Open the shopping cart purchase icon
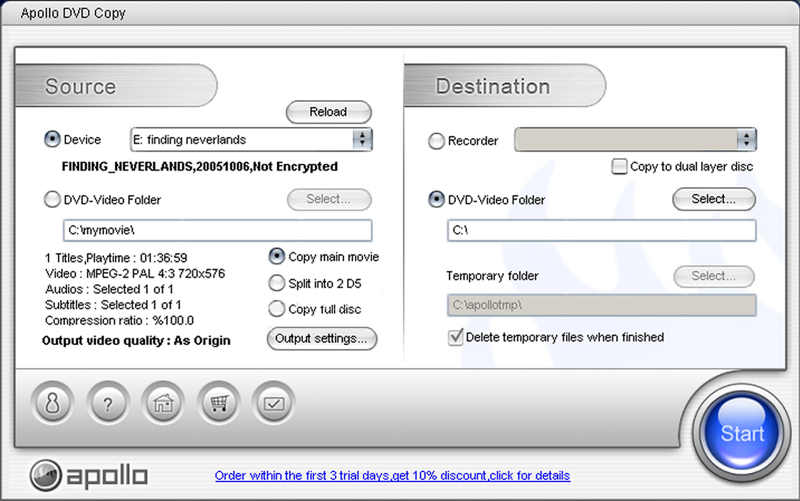 pos(218,403)
